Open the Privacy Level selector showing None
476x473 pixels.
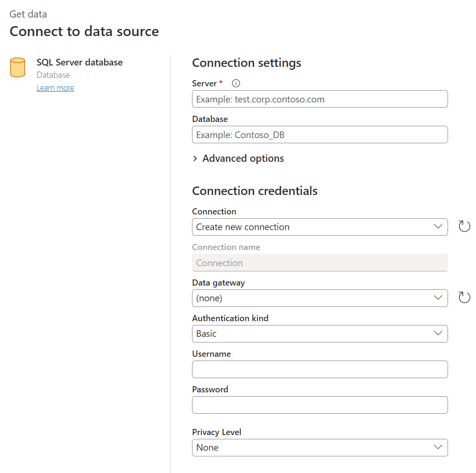tap(320, 447)
